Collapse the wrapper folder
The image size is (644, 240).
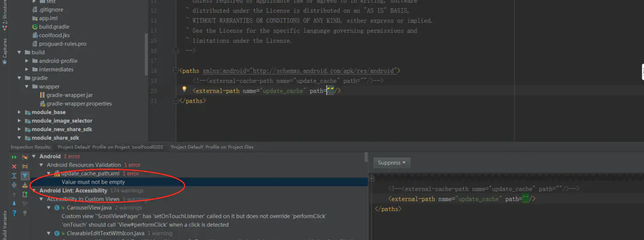[x=27, y=87]
